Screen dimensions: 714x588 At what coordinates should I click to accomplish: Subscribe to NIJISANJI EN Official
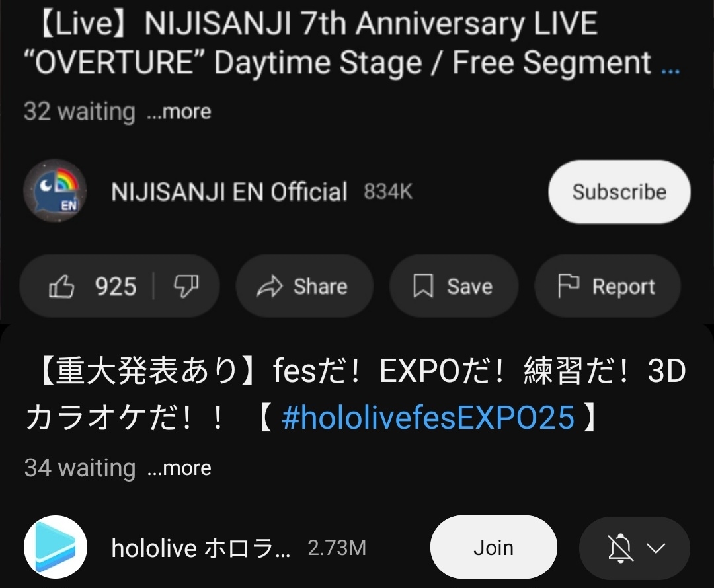[x=619, y=192]
